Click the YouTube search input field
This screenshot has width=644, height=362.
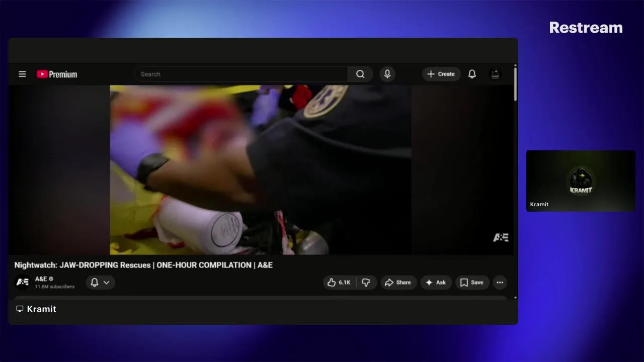[241, 74]
